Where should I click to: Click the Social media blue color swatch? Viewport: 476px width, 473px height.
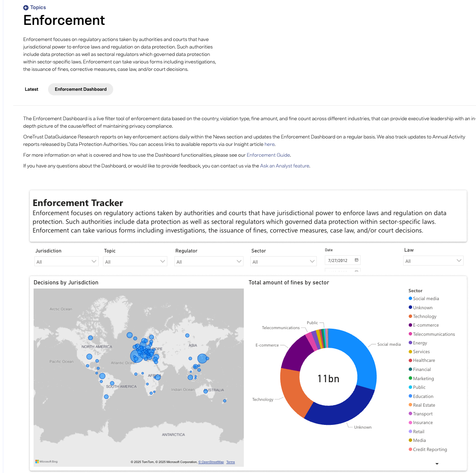[410, 298]
